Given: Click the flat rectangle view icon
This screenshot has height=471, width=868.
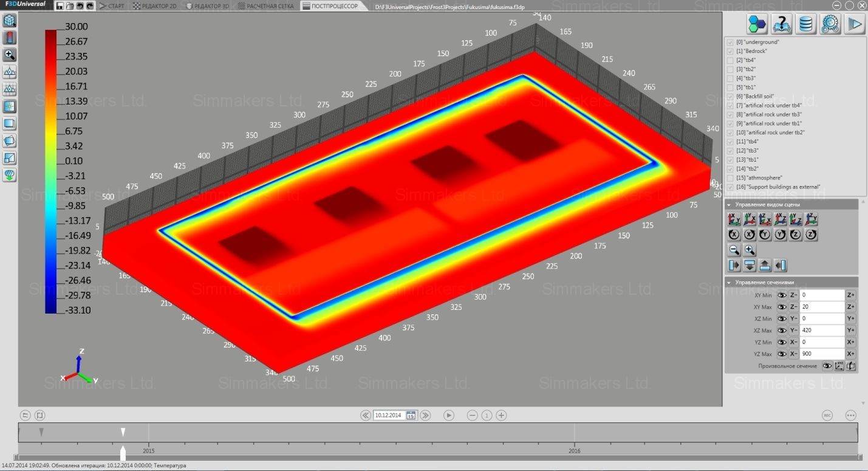Looking at the screenshot, I should click(x=10, y=124).
